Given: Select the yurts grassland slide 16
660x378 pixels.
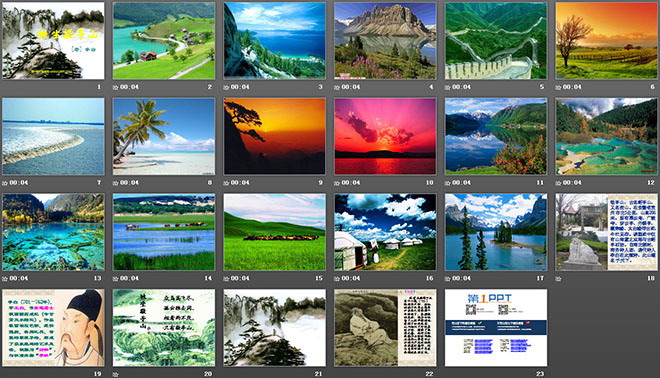Looking at the screenshot, I should pyautogui.click(x=385, y=232).
